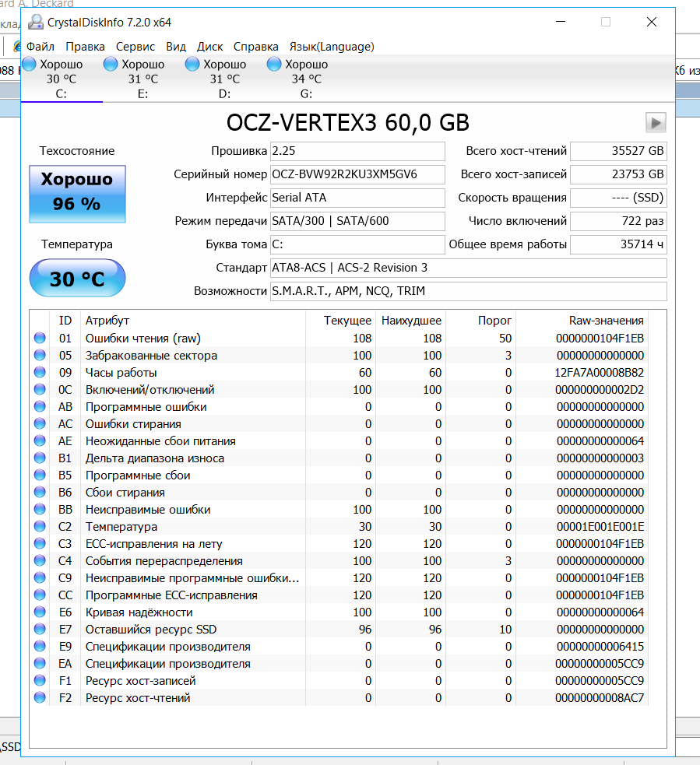
Task: Click total host writes value 23753 GB
Action: [618, 174]
